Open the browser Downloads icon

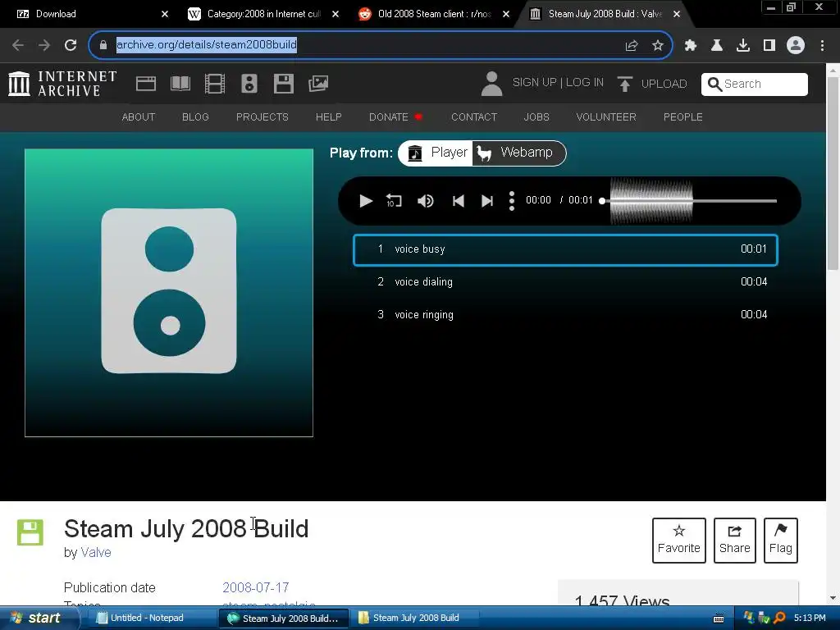click(743, 46)
